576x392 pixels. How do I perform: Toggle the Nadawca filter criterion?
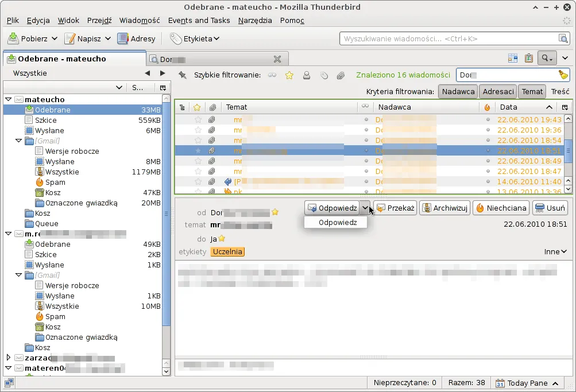[x=458, y=91]
